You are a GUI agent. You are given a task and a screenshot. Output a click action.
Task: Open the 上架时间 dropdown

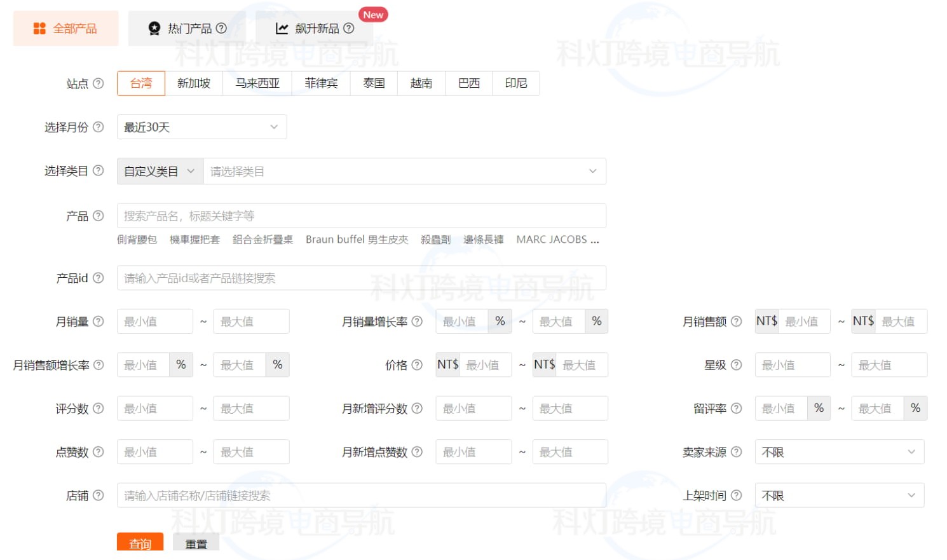[x=839, y=495]
